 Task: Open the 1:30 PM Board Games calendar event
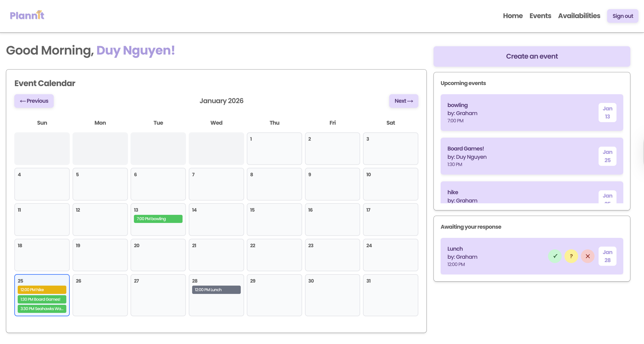pyautogui.click(x=42, y=299)
